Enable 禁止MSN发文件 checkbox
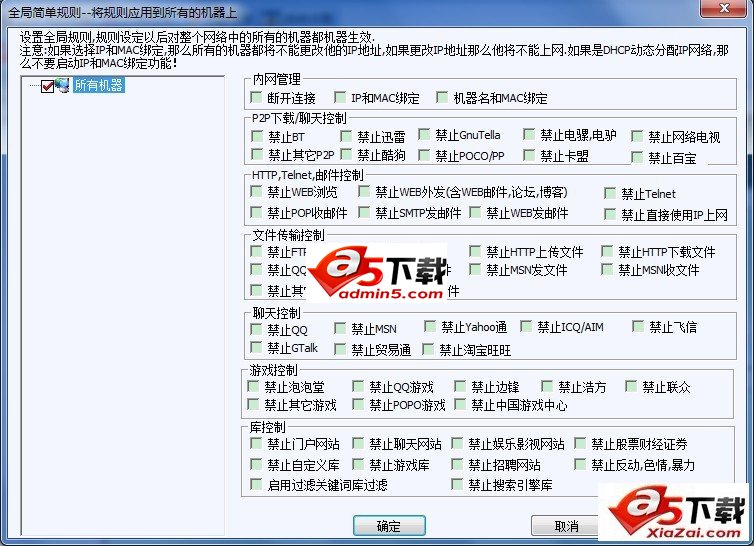This screenshot has width=754, height=546. [475, 269]
